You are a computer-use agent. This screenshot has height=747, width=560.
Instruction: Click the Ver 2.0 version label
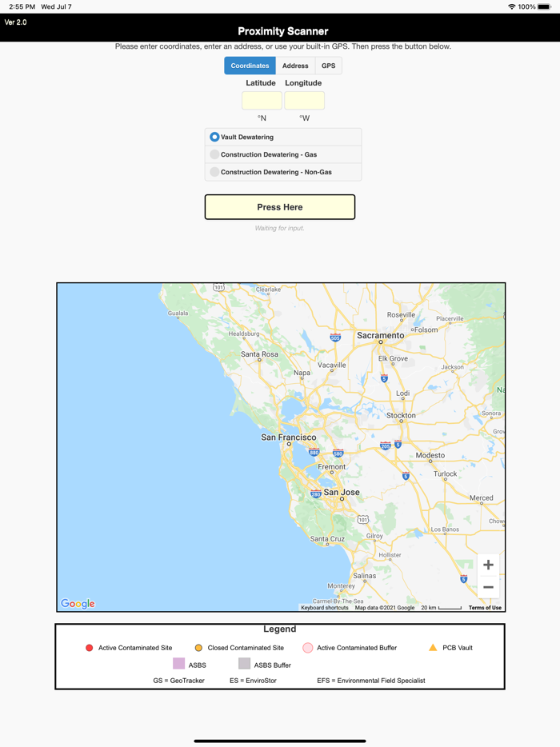click(x=16, y=22)
